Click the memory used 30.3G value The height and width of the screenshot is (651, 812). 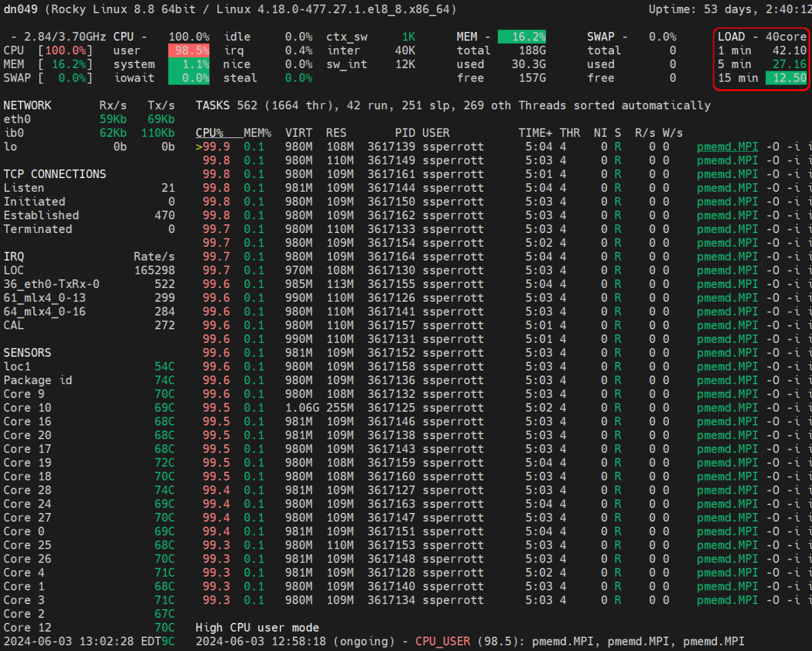click(x=529, y=64)
